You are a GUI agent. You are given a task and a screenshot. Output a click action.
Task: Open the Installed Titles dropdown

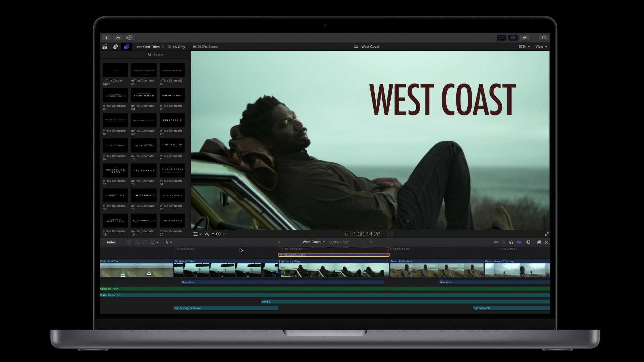[x=150, y=47]
